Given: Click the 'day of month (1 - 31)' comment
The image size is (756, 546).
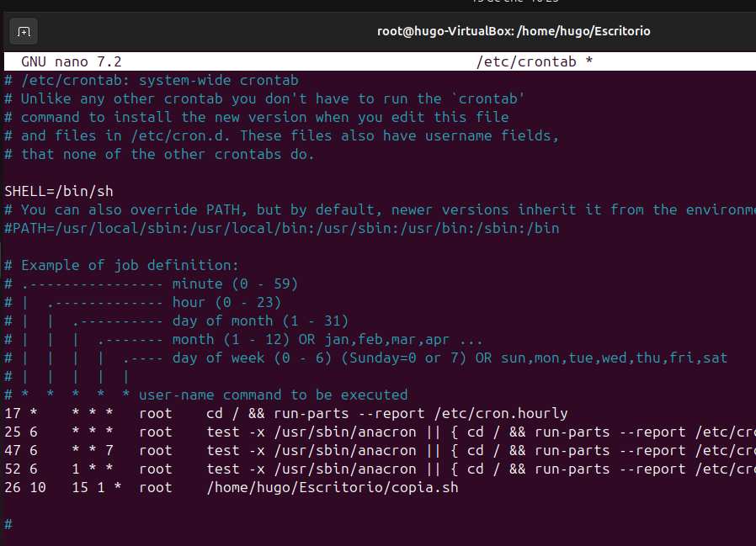Looking at the screenshot, I should [260, 321].
